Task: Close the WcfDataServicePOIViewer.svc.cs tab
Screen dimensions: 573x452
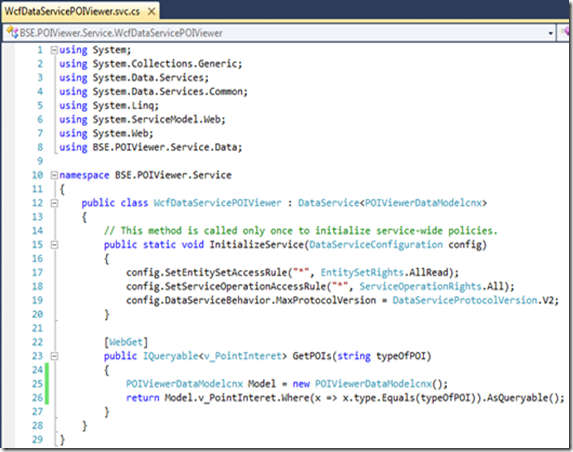Action: point(151,12)
